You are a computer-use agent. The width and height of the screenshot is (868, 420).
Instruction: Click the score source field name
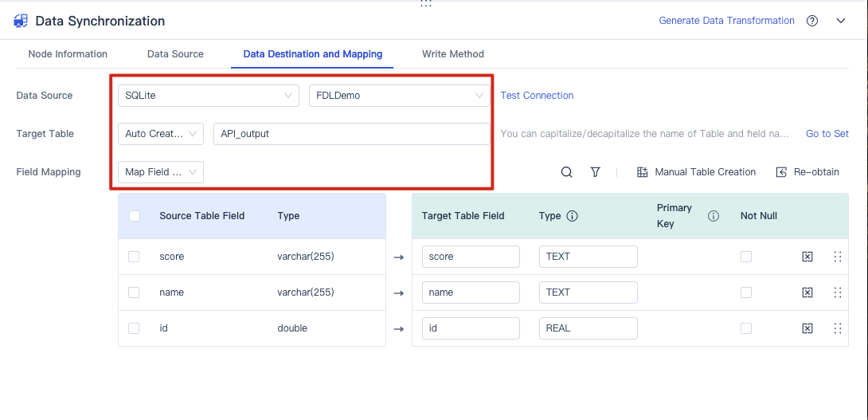click(x=171, y=257)
